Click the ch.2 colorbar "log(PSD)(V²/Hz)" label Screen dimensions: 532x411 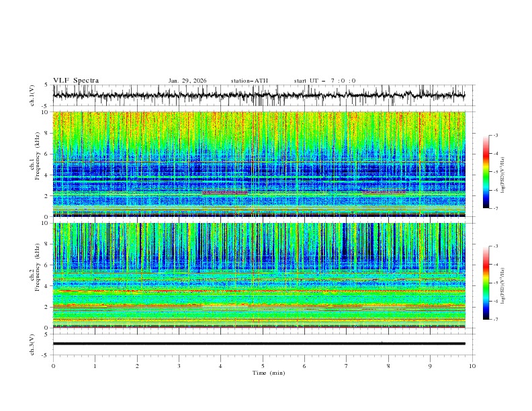tap(503, 286)
